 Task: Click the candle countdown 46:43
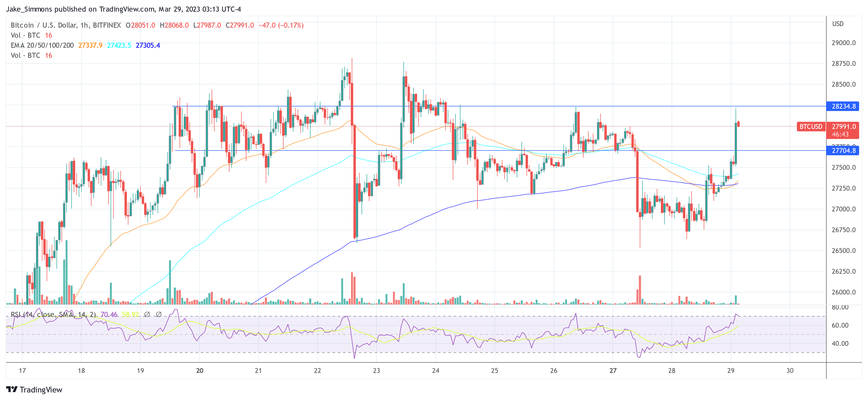click(x=840, y=134)
